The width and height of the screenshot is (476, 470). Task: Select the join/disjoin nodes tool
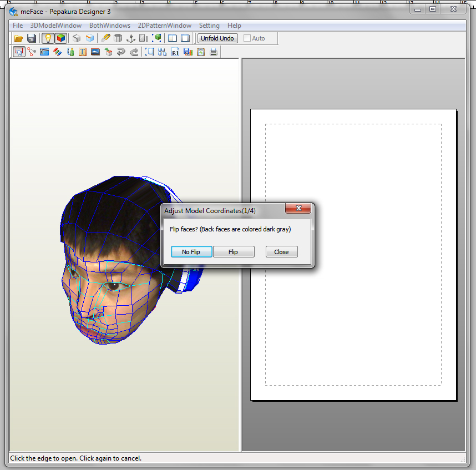pyautogui.click(x=32, y=52)
